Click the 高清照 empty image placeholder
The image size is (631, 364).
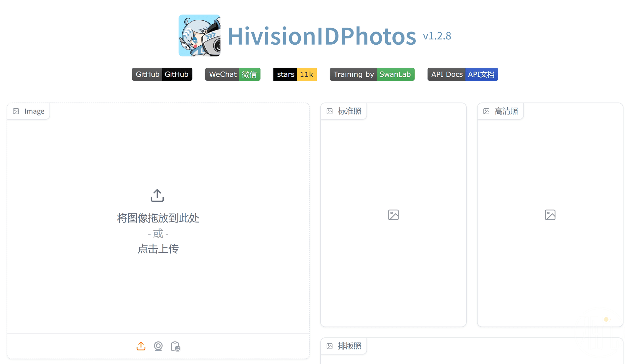(550, 215)
